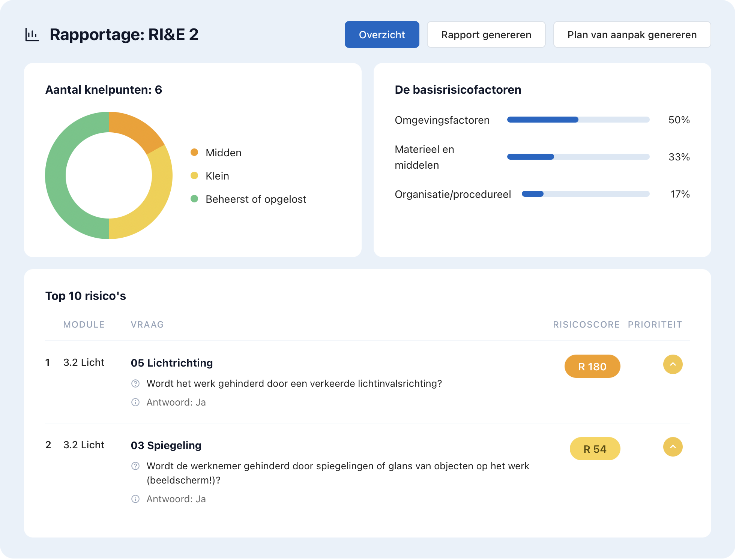Collapse the priority chevron for 05 Lichtrichting
736x560 pixels.
point(673,364)
